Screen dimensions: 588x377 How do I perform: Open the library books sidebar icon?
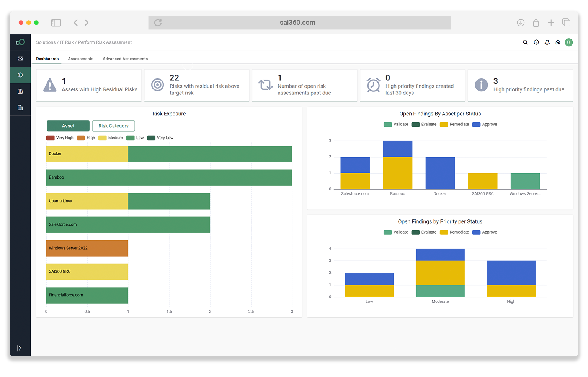tap(20, 91)
